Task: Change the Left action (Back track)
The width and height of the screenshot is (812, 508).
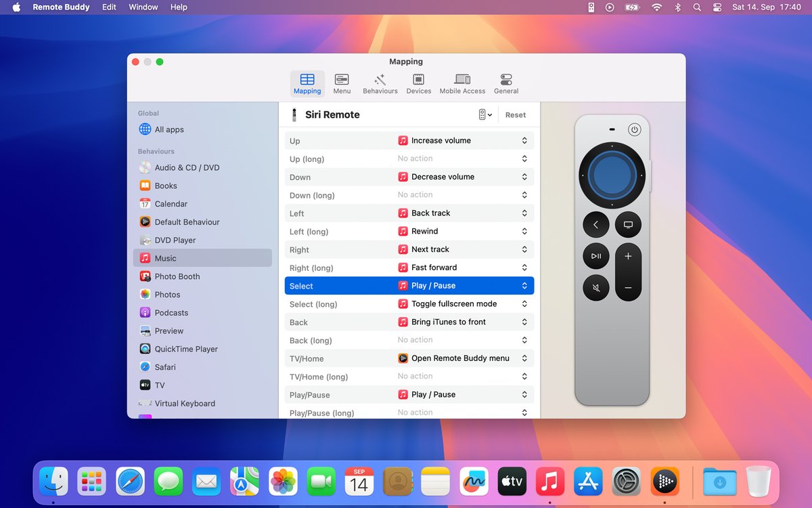Action: 463,213
